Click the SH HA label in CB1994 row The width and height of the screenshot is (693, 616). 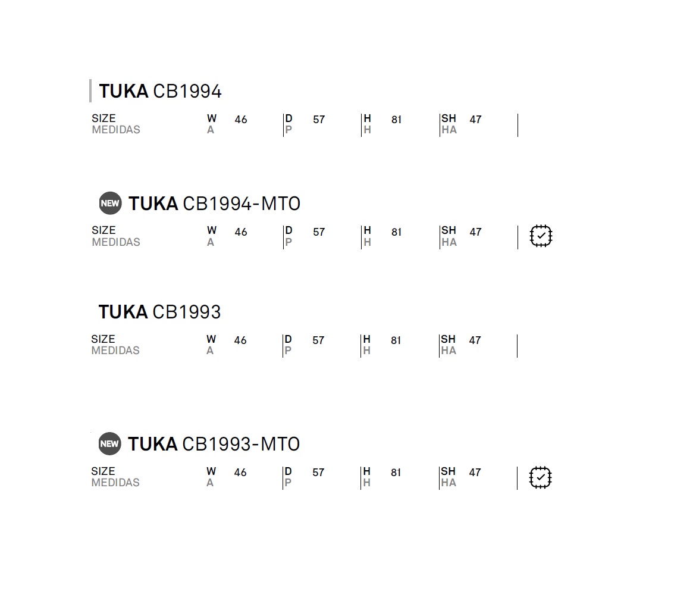tap(449, 124)
